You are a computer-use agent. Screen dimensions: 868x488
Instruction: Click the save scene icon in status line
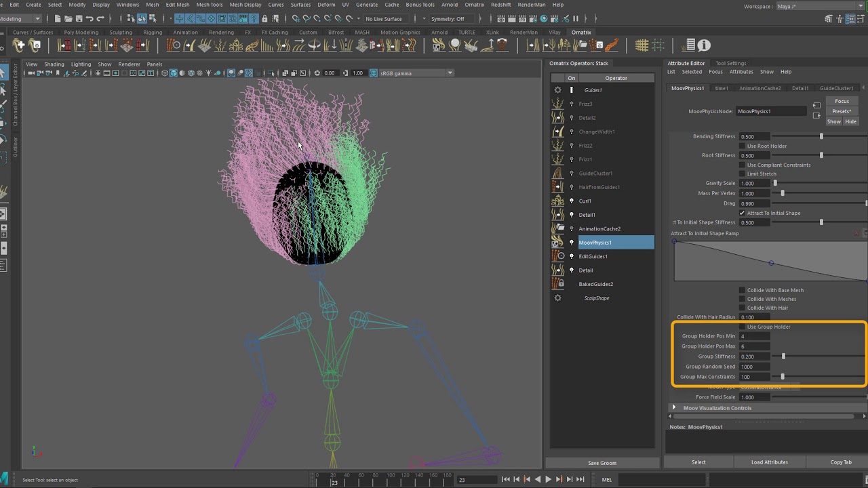(79, 19)
